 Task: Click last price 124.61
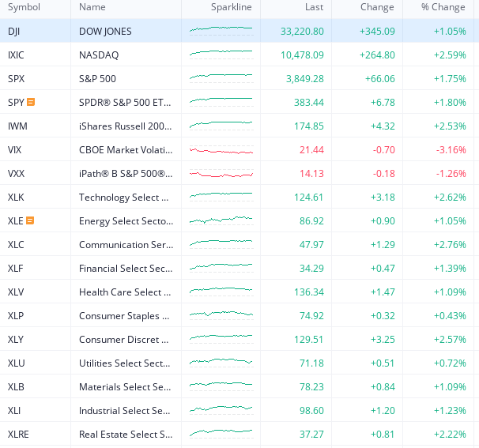click(x=308, y=197)
